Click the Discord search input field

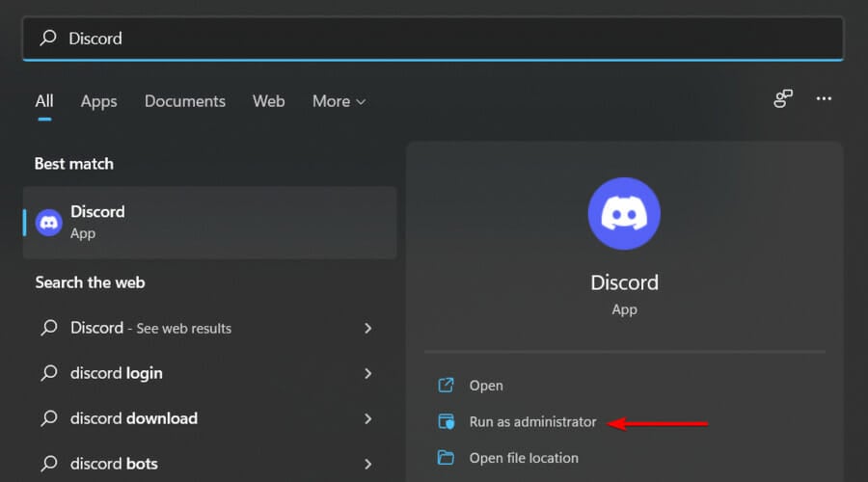click(433, 39)
